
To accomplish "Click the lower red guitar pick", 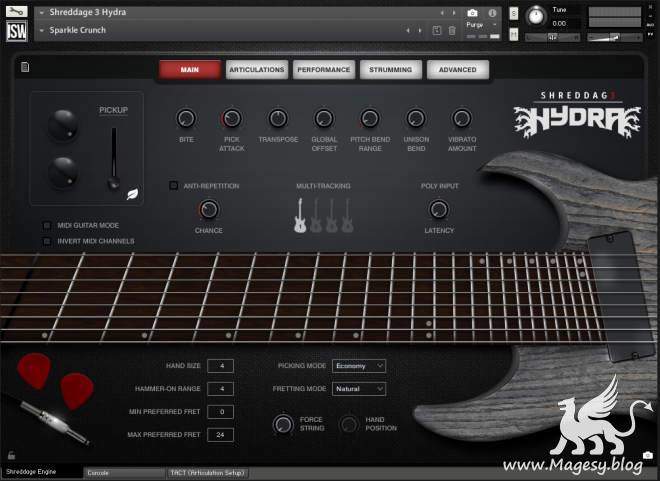I will (77, 391).
